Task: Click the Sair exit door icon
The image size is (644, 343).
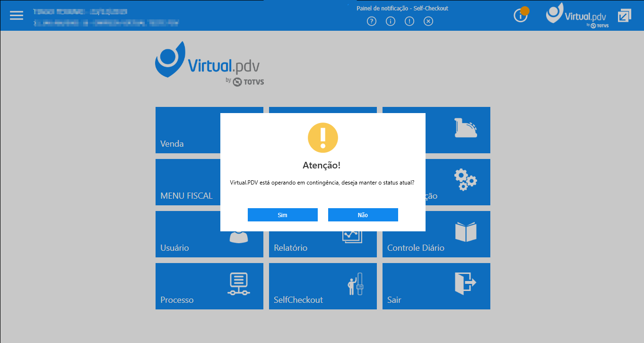Action: (x=466, y=283)
